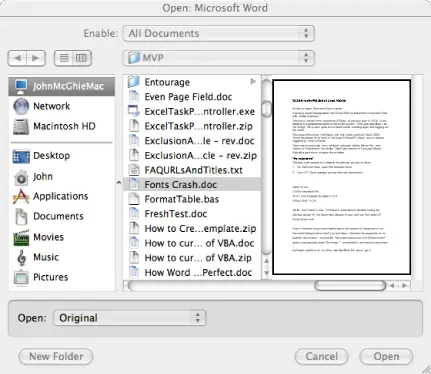Click the Documents folder icon
The image size is (431, 374).
coord(21,217)
